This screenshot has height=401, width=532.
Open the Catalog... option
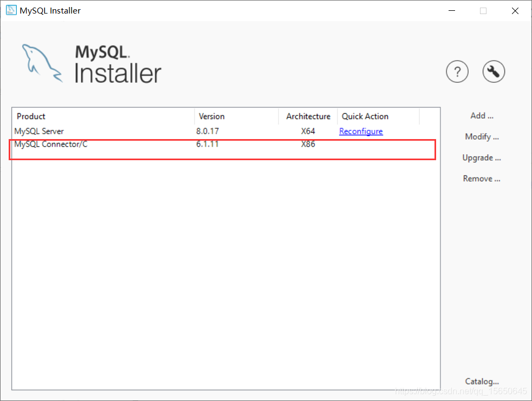[482, 382]
